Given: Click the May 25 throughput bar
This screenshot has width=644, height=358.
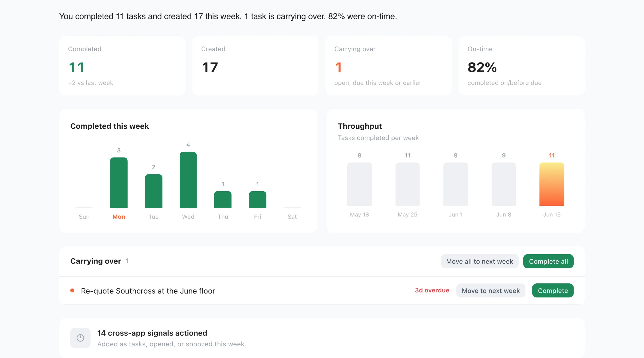Looking at the screenshot, I should (407, 184).
